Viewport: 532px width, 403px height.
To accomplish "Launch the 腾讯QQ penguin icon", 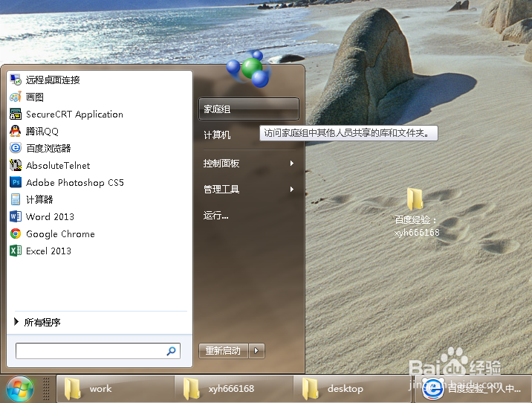I will (x=16, y=131).
